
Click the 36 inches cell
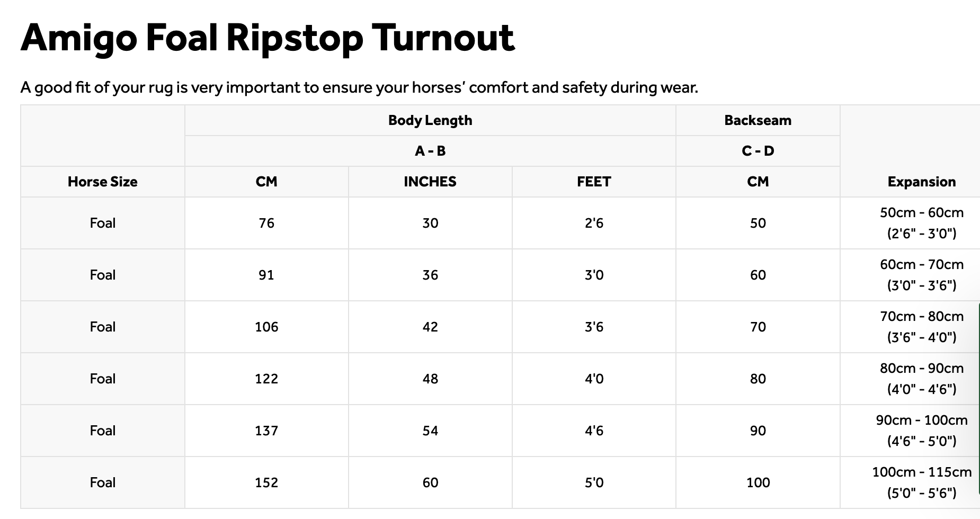[x=430, y=275]
